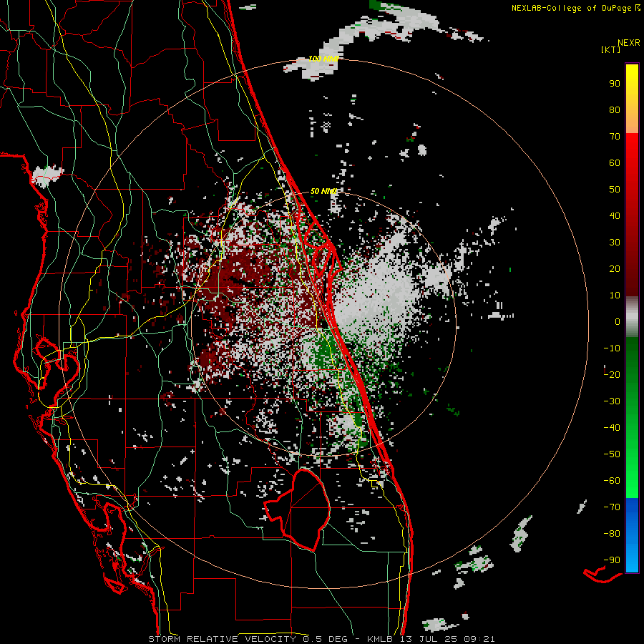
Task: Select the 20 value on the velocity scale
Action: pyautogui.click(x=615, y=269)
